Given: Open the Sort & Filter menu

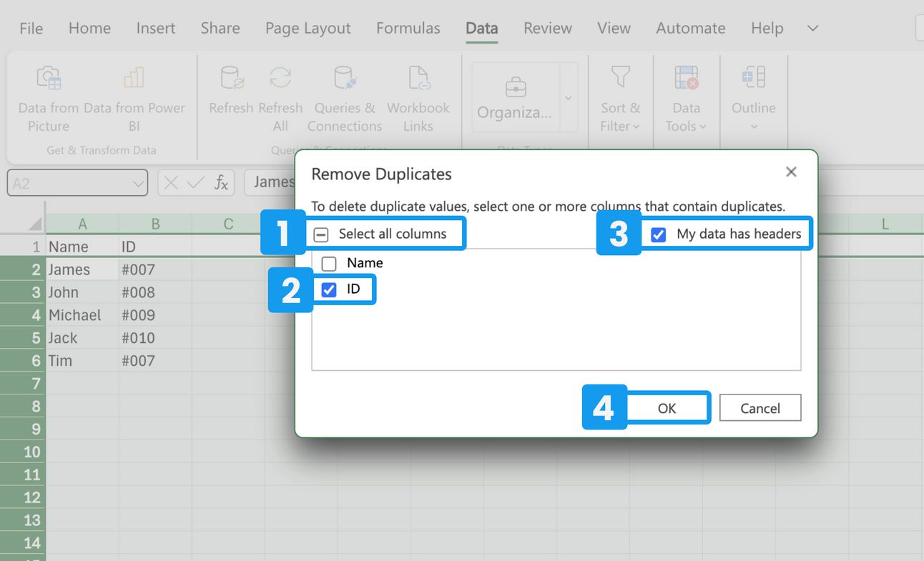Looking at the screenshot, I should pos(620,99).
